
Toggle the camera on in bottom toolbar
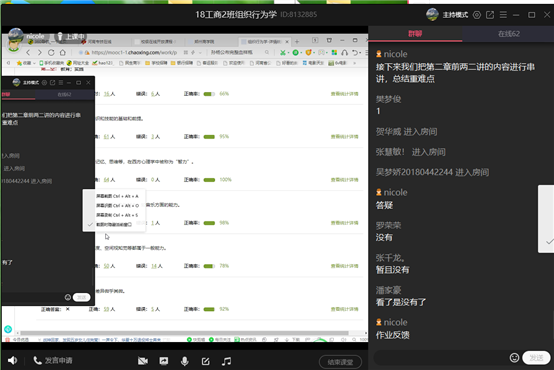click(x=143, y=361)
